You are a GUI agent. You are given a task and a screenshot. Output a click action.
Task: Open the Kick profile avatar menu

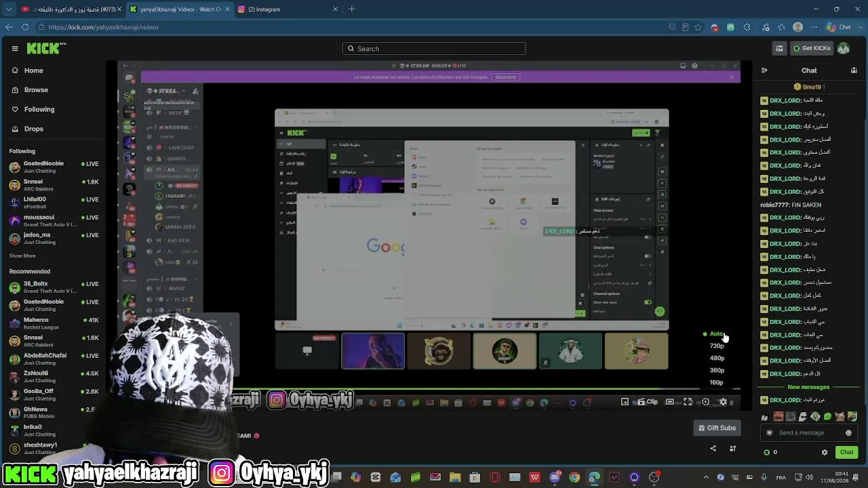844,48
